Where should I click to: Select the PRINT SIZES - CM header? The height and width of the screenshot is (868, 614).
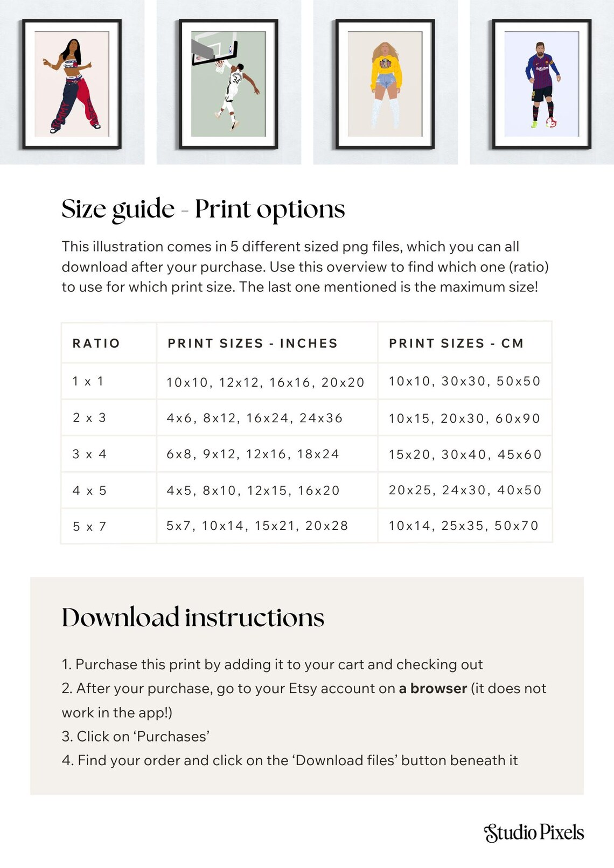(x=456, y=343)
